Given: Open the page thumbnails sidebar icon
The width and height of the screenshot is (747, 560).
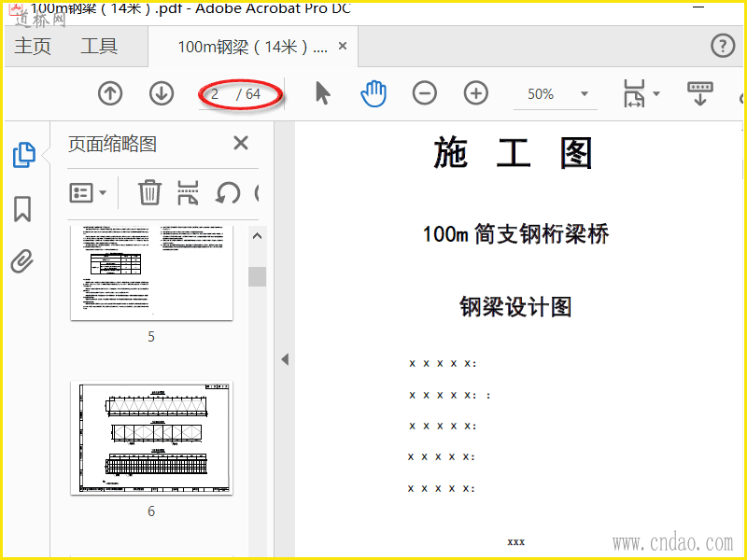Looking at the screenshot, I should (24, 155).
